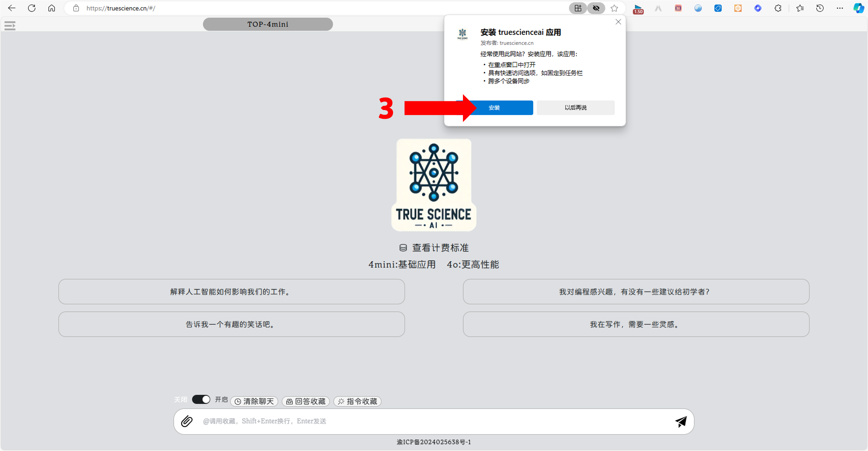Open the browser Settings and more menu
Image resolution: width=868 pixels, height=451 pixels.
(840, 8)
